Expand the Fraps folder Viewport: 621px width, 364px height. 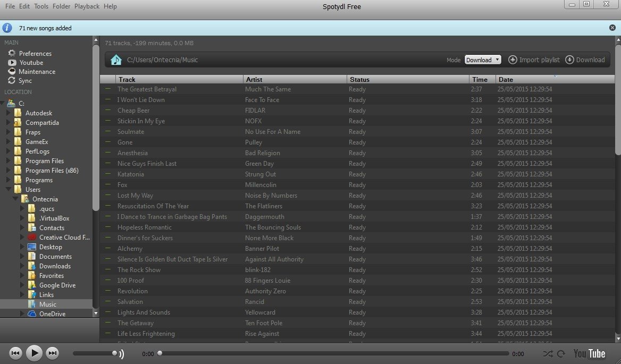(x=8, y=132)
